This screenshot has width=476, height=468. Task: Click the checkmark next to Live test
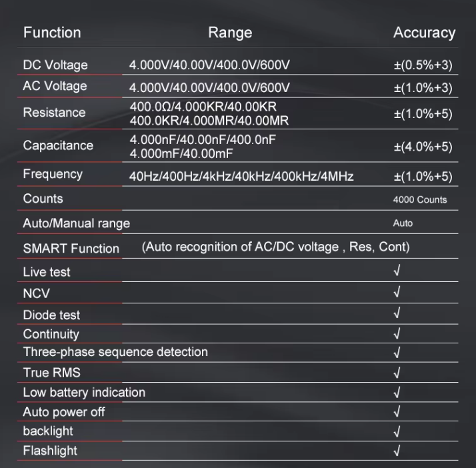click(397, 272)
